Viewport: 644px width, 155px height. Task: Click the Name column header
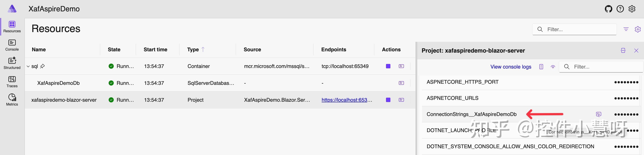coord(39,50)
